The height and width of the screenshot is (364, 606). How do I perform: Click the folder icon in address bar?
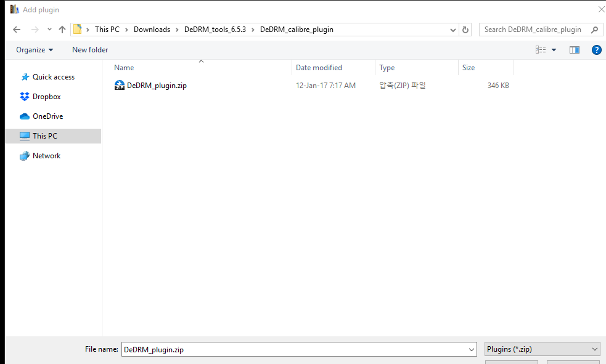(x=77, y=30)
